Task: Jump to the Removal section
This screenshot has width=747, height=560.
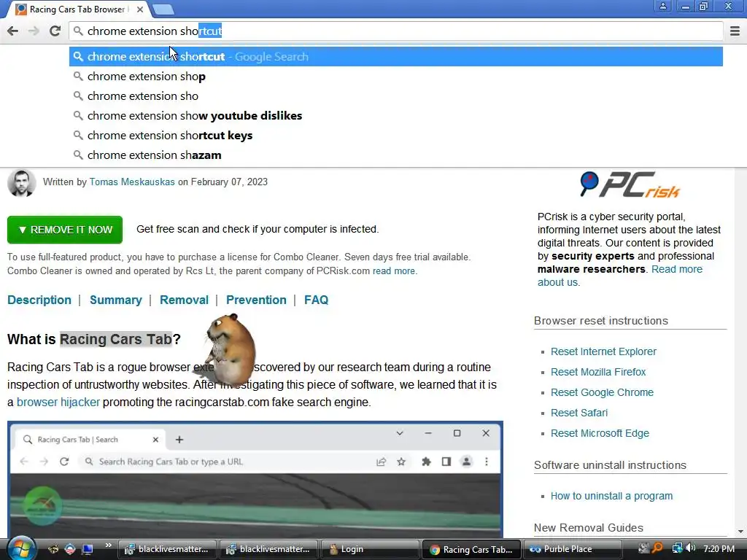Action: coord(184,300)
